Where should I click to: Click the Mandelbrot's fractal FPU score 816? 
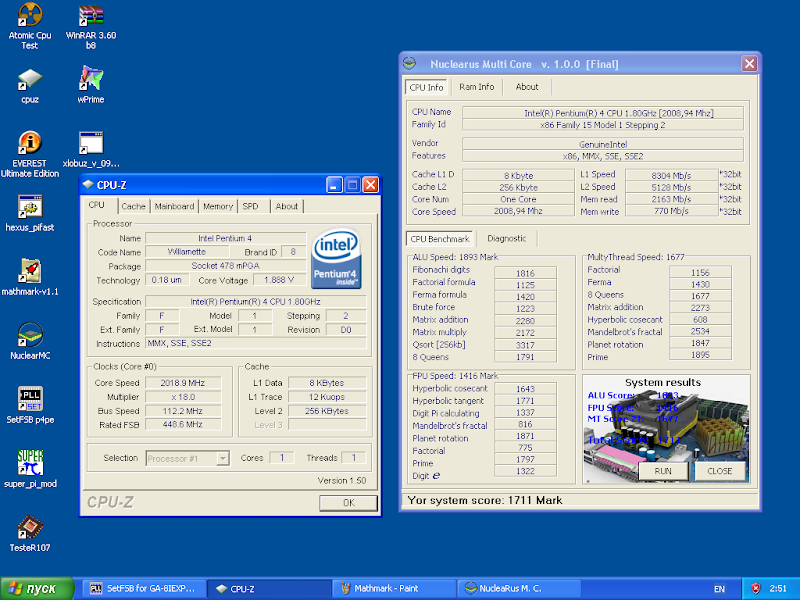tap(525, 424)
